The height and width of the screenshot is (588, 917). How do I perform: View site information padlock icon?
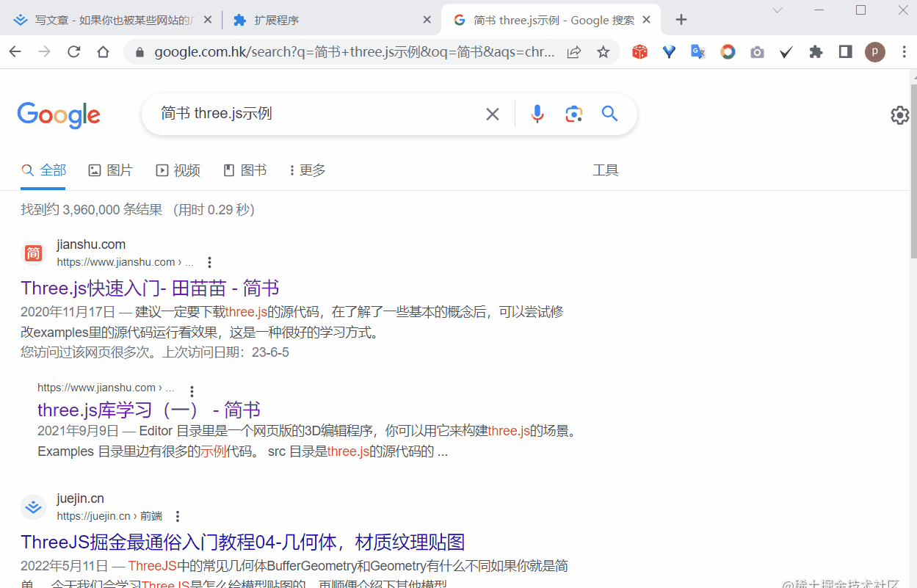tap(139, 52)
